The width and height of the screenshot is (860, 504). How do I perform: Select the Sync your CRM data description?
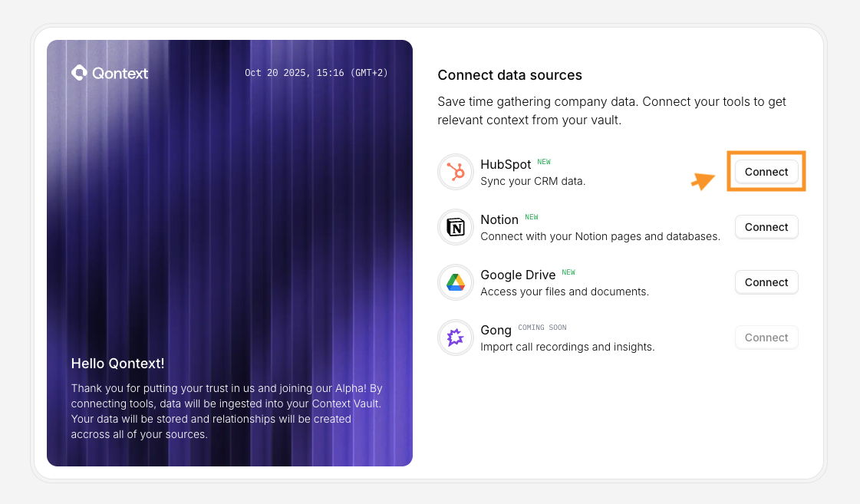pos(535,181)
